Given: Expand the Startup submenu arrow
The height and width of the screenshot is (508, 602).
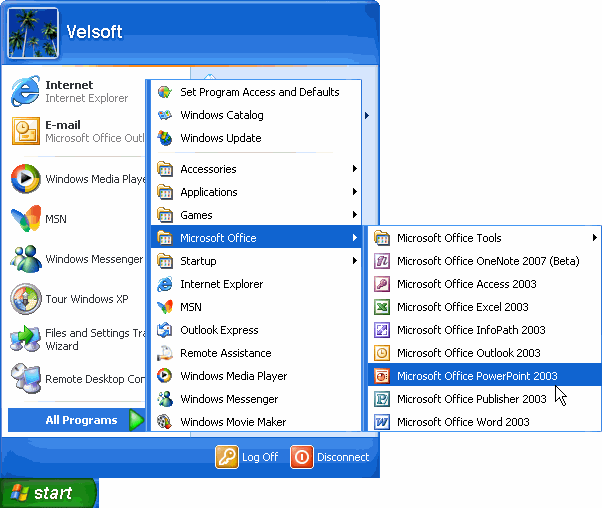Looking at the screenshot, I should pos(355,261).
